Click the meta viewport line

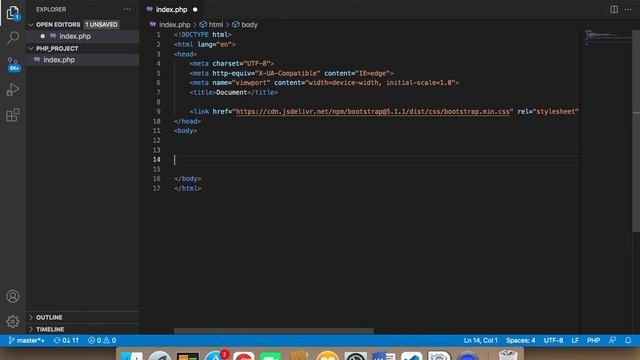pyautogui.click(x=324, y=82)
